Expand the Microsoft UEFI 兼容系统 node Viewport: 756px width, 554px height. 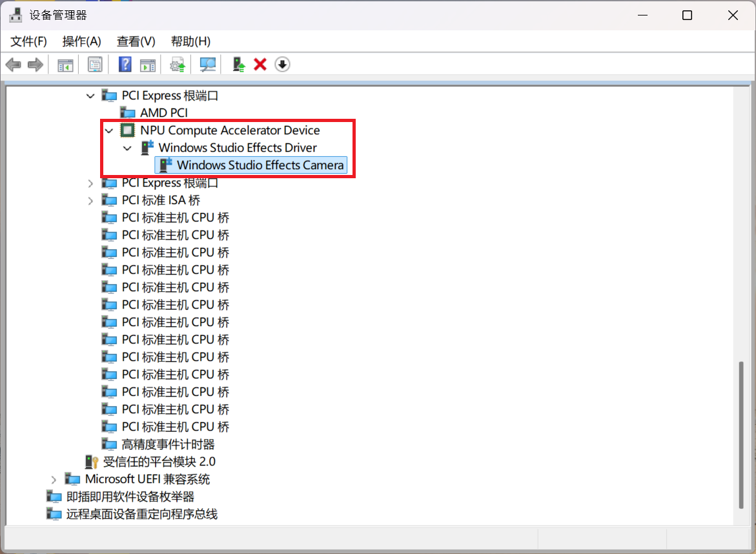tap(54, 480)
